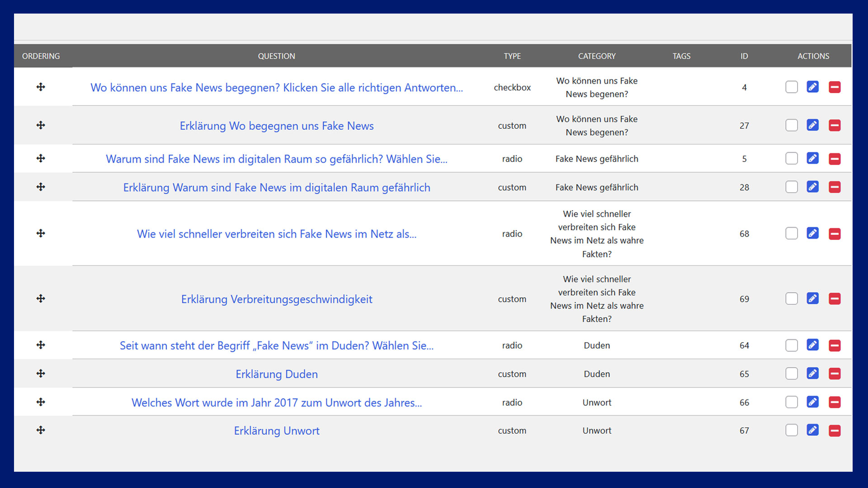Click the ordering handle for question ID 28
Screen dimensions: 868x488
(x=41, y=187)
